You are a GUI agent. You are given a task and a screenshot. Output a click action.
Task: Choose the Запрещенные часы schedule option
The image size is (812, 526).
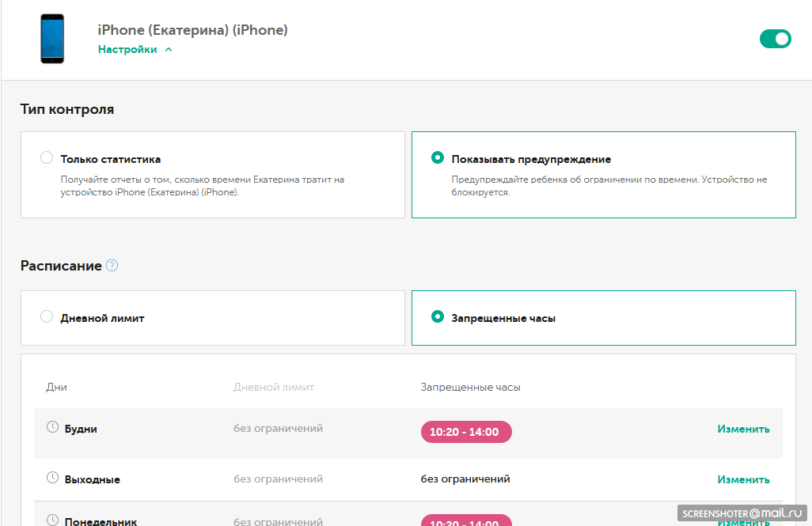437,317
